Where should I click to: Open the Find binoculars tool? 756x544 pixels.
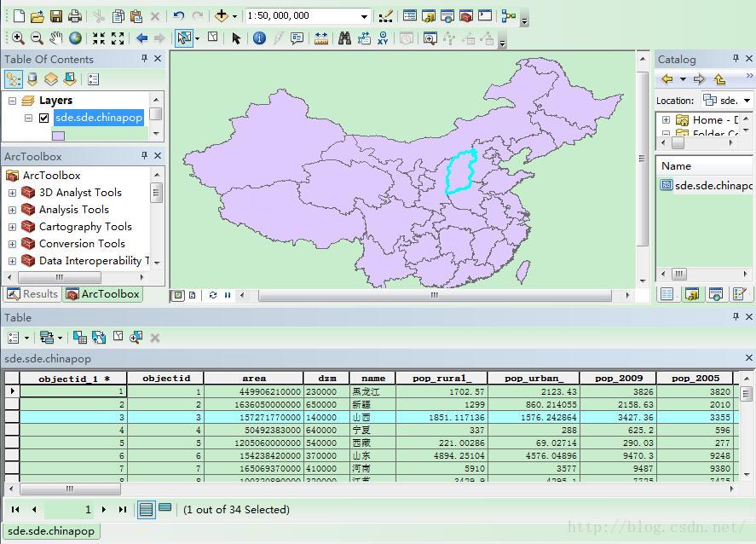[344, 38]
